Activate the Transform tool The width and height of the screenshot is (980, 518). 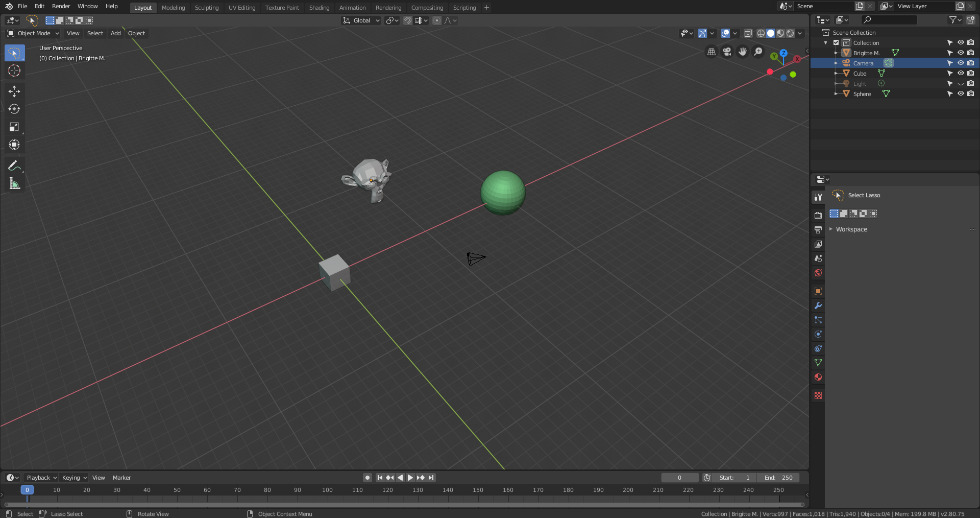point(14,145)
